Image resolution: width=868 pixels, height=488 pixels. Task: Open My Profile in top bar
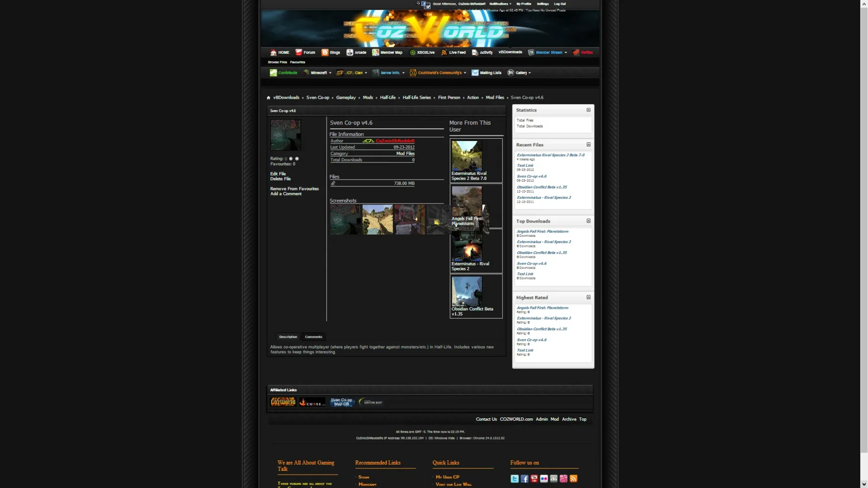tap(523, 4)
